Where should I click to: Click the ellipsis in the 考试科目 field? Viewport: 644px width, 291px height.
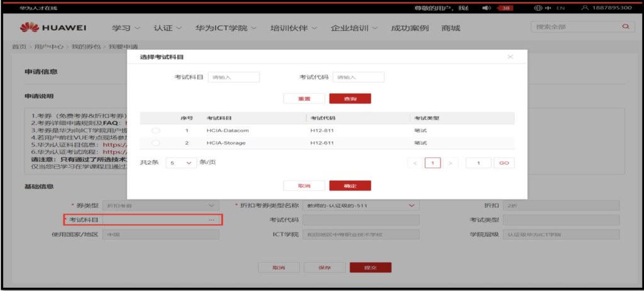(211, 220)
